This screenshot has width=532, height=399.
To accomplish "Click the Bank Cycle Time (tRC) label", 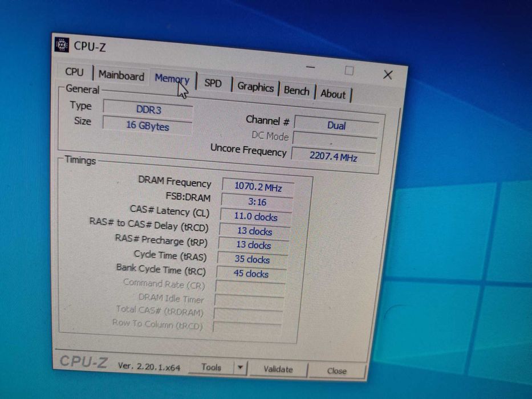I will 161,270.
